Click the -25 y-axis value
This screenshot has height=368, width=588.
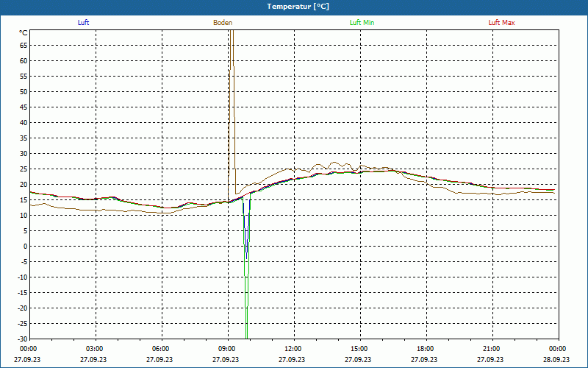23,324
